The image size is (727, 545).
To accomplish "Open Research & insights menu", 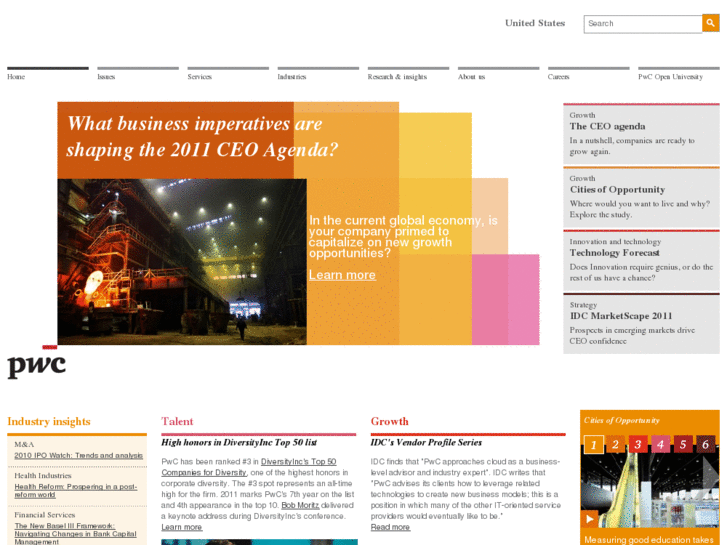I will point(397,77).
